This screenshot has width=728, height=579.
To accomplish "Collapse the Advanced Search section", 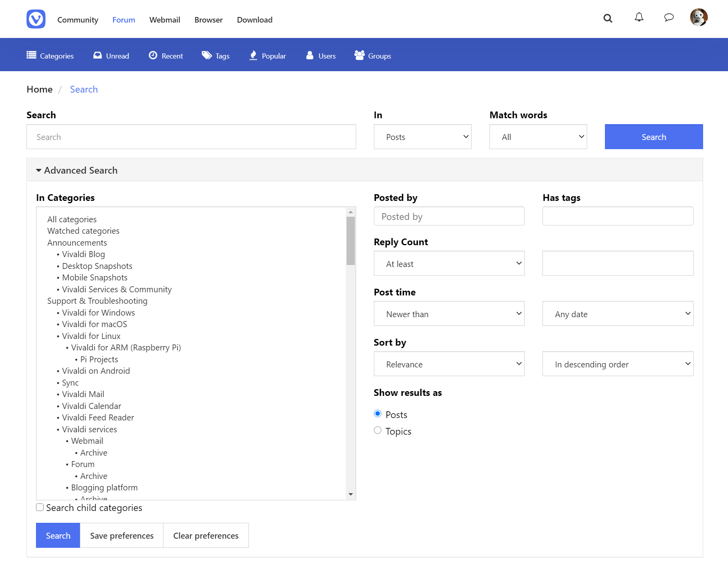I will (x=77, y=170).
